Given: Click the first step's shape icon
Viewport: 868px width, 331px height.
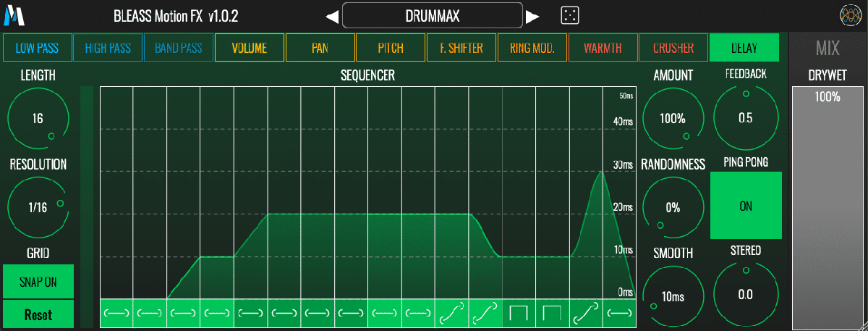Looking at the screenshot, I should tap(116, 313).
